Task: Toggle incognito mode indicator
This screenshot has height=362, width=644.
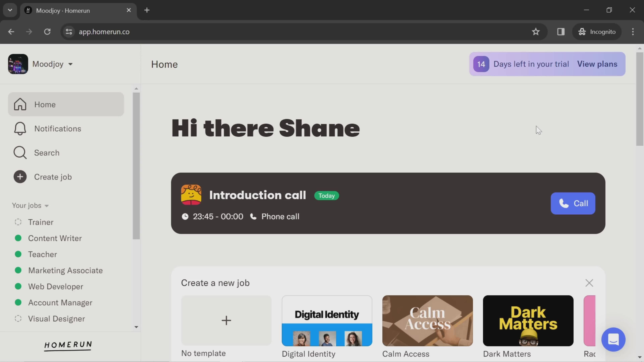Action: pyautogui.click(x=597, y=31)
